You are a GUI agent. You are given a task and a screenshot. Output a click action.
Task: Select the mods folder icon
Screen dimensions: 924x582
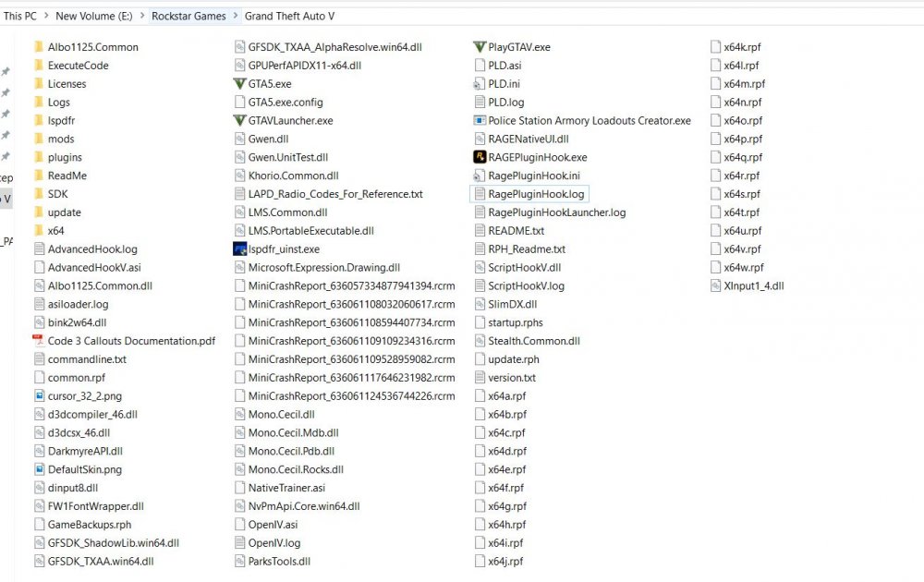(x=39, y=139)
